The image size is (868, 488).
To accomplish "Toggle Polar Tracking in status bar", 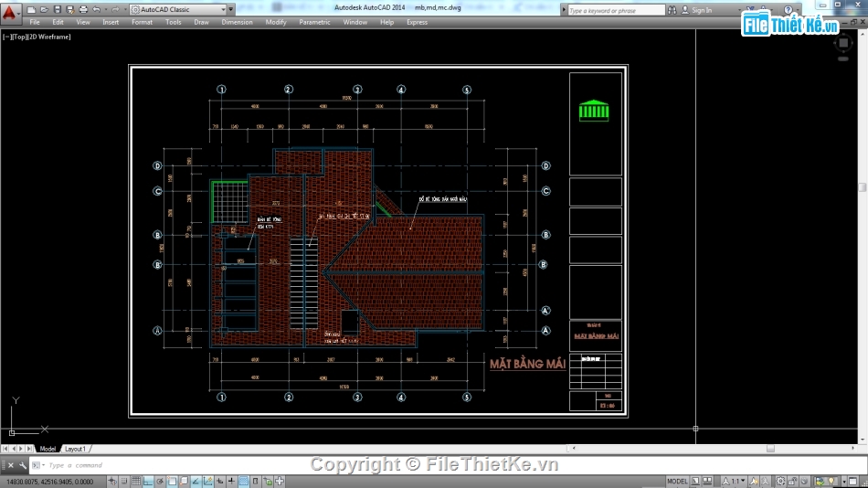I will (160, 482).
